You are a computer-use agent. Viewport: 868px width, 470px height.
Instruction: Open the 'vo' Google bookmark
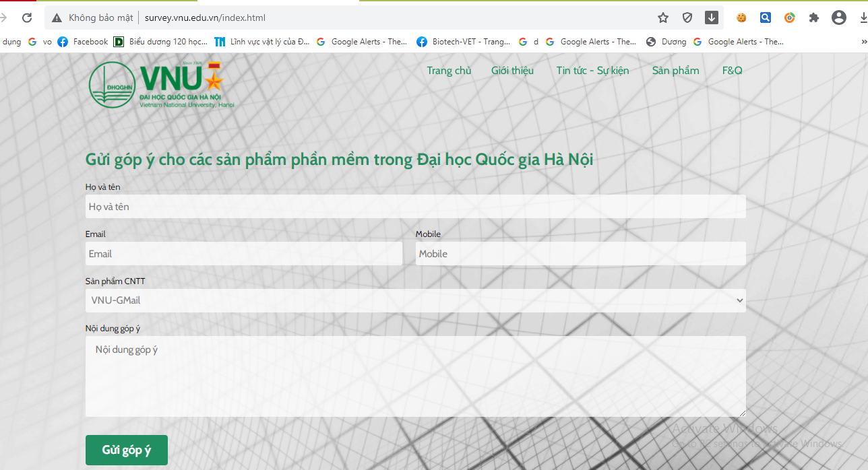(40, 42)
